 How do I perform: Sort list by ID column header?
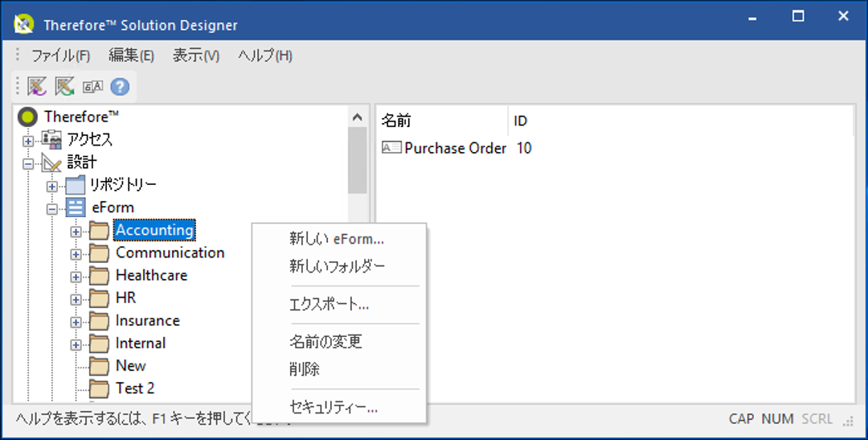pyautogui.click(x=681, y=121)
